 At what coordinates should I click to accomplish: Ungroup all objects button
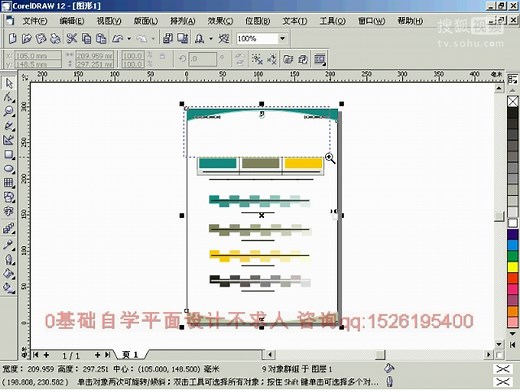tap(272, 59)
